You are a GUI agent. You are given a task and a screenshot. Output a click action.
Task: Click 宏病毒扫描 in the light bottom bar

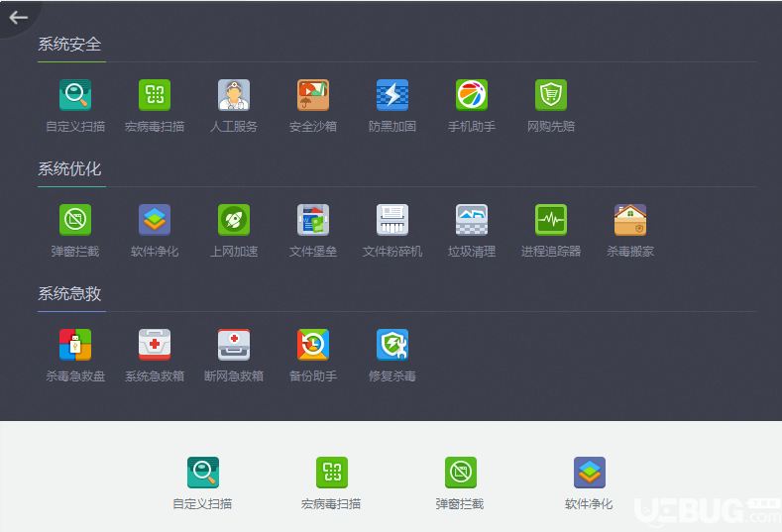(332, 473)
